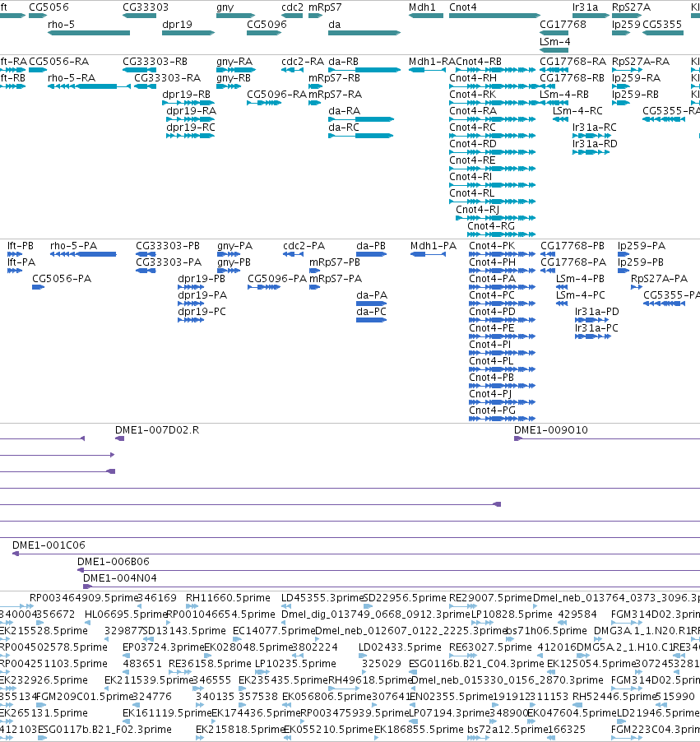This screenshot has width=700, height=742.
Task: Select EST LP10828.5prime label
Action: click(512, 614)
